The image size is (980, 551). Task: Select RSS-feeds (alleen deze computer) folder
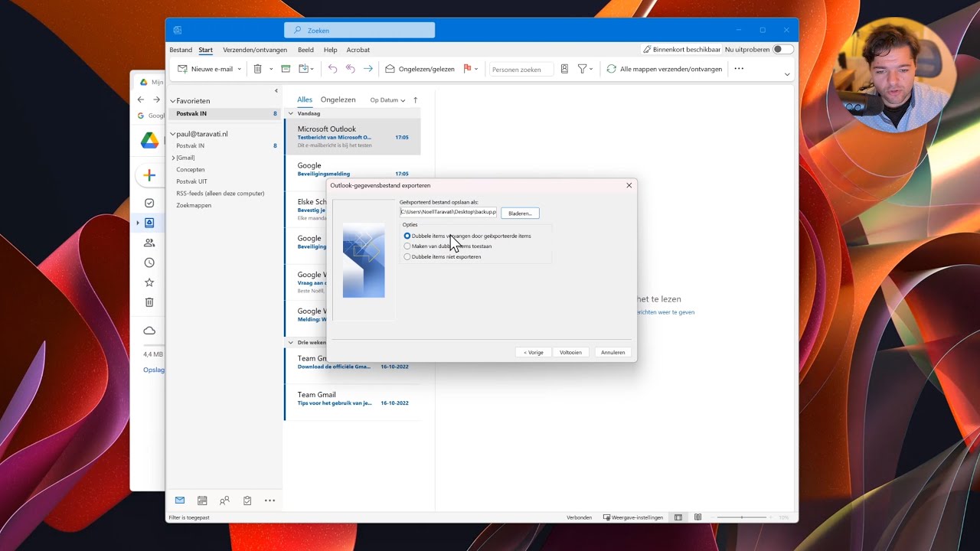pyautogui.click(x=220, y=194)
